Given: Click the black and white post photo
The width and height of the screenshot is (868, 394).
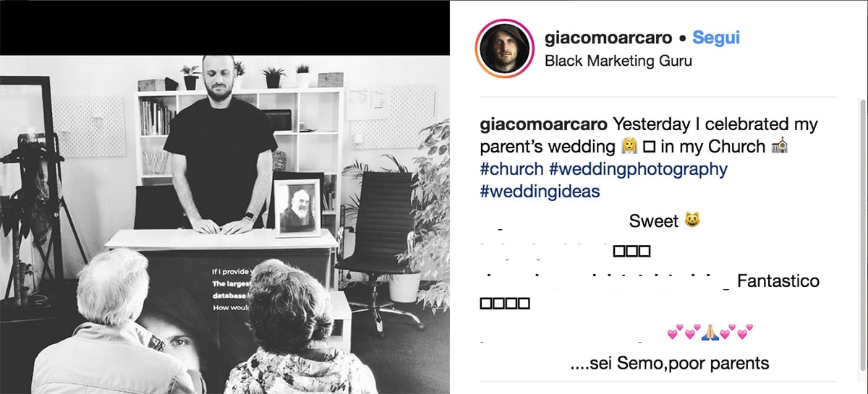Looking at the screenshot, I should [224, 224].
